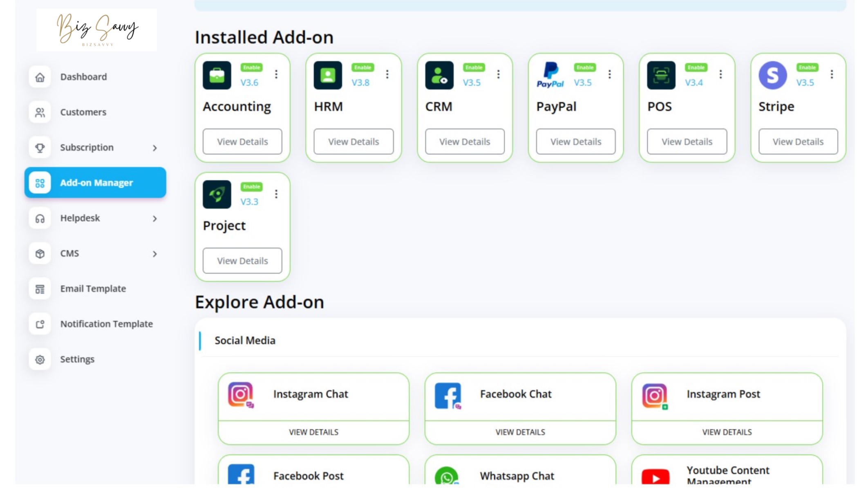Open the Stripe three-dot options menu
Screen dimensions: 868x488
(x=832, y=74)
